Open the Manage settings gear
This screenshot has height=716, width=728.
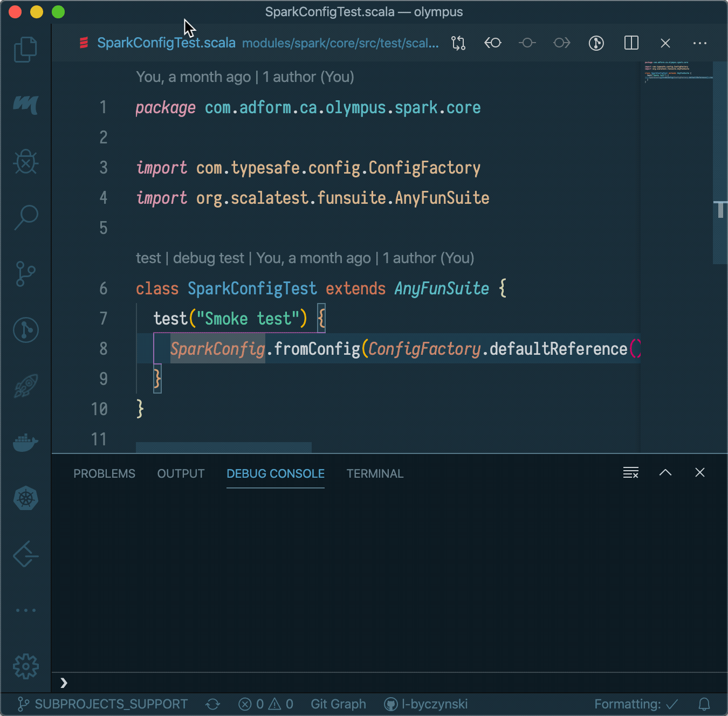[x=25, y=667]
